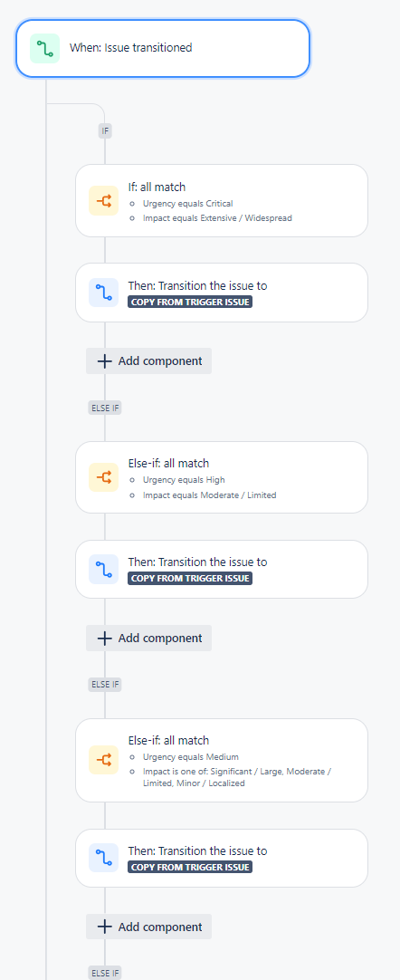Click the plus icon of the first Add component
The width and height of the screenshot is (400, 980).
click(104, 361)
